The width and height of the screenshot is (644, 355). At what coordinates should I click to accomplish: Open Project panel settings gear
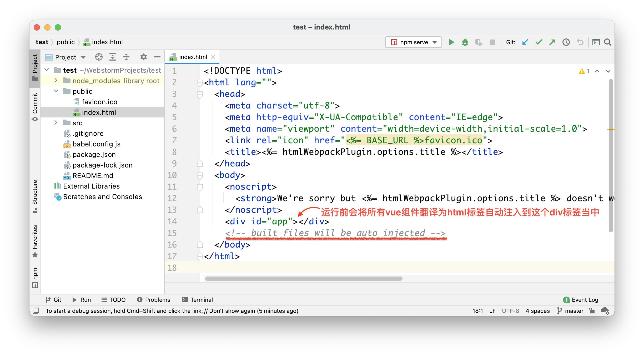[143, 57]
